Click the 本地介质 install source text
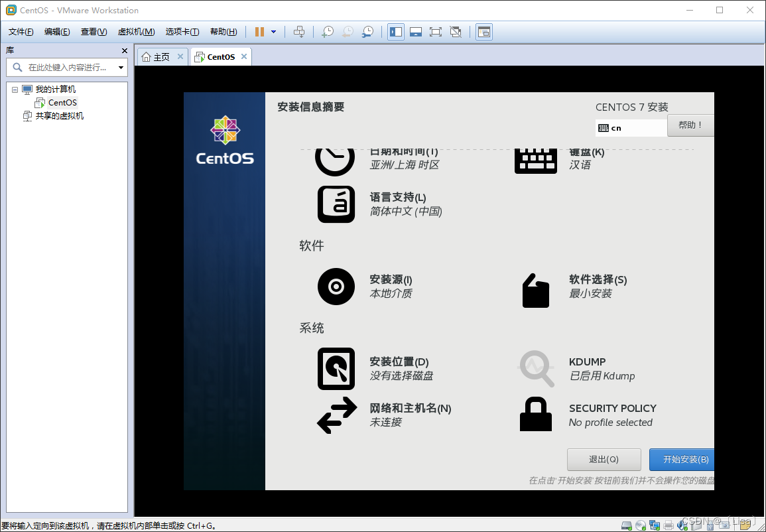The width and height of the screenshot is (766, 532). [391, 294]
